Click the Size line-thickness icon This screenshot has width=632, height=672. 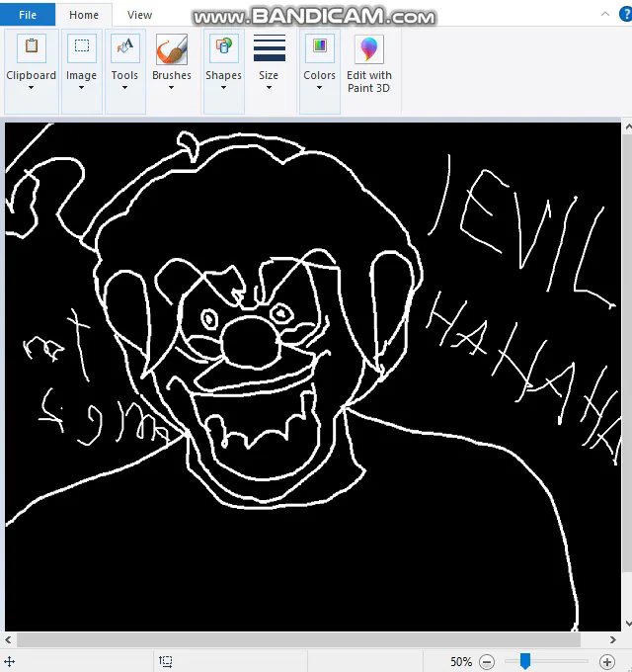click(270, 48)
